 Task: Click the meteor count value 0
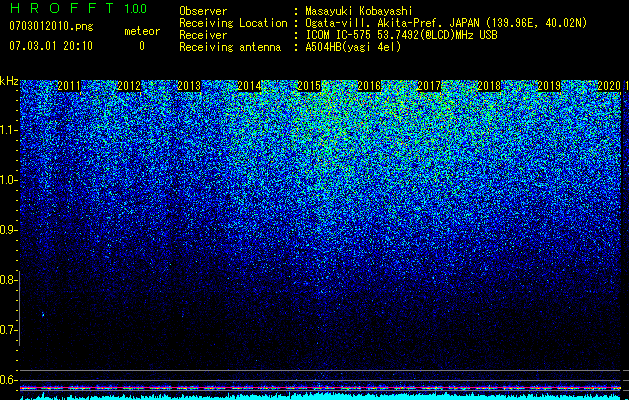click(x=142, y=46)
